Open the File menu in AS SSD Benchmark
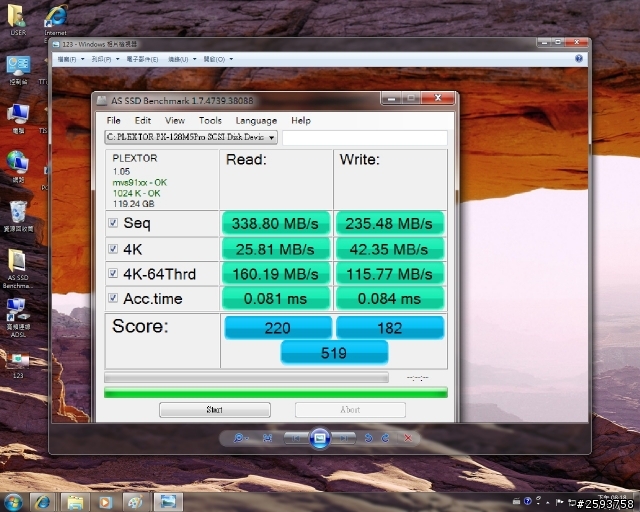The image size is (640, 512). coord(113,120)
